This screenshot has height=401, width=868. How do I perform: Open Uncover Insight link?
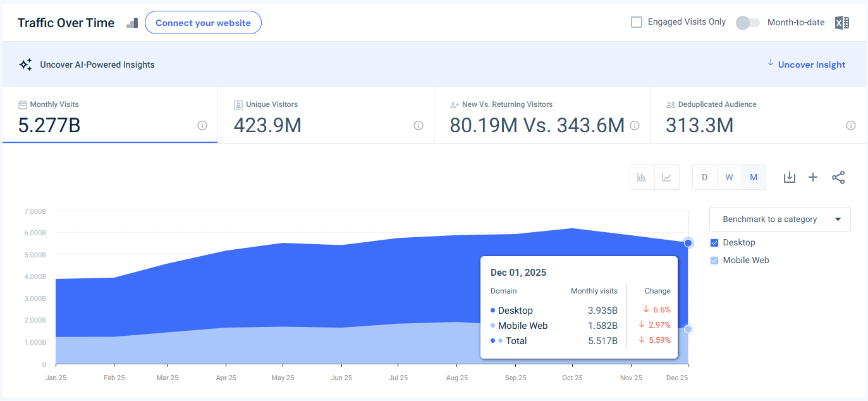click(811, 64)
